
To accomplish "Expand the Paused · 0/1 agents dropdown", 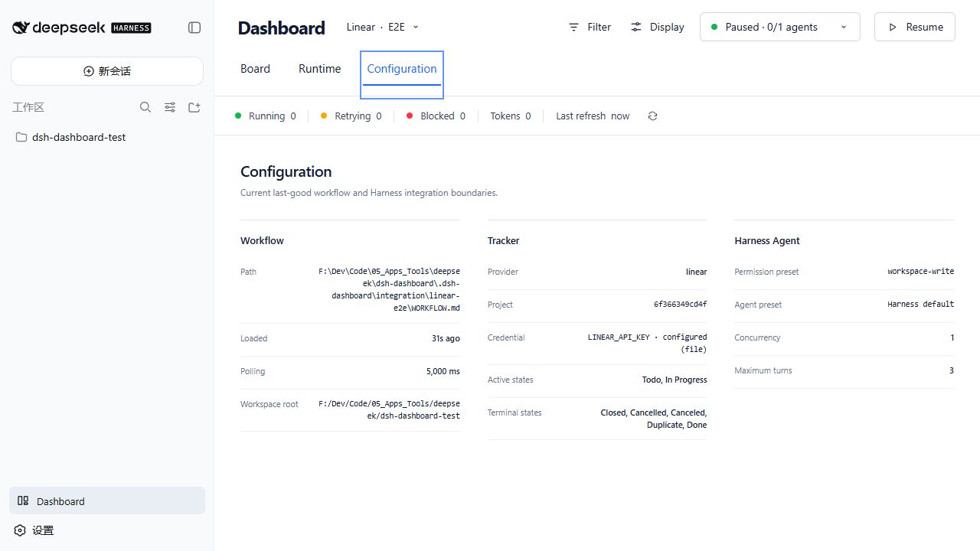I will [x=780, y=27].
